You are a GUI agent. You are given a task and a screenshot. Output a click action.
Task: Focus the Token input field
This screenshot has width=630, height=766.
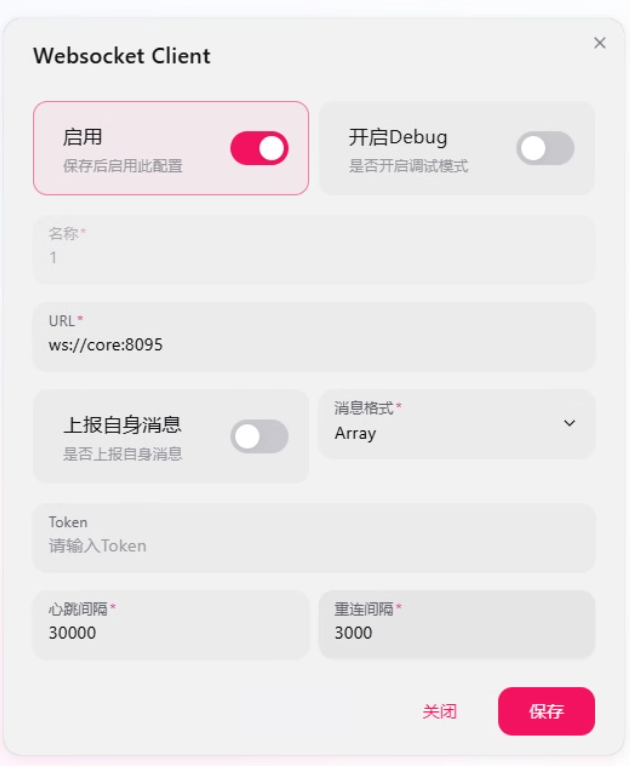point(314,546)
